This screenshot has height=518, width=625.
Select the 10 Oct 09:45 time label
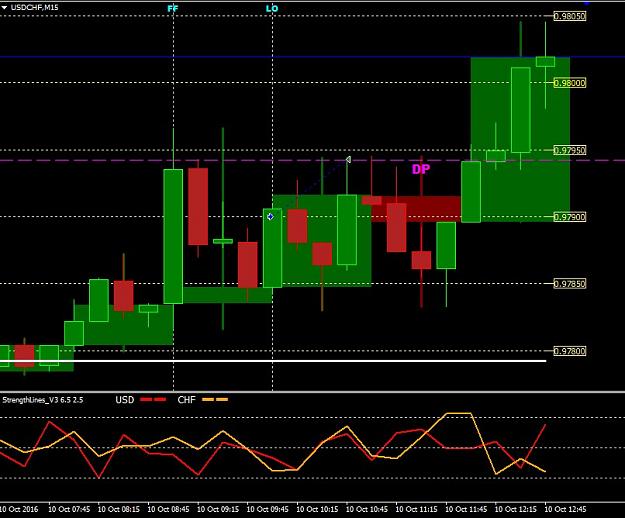point(267,509)
